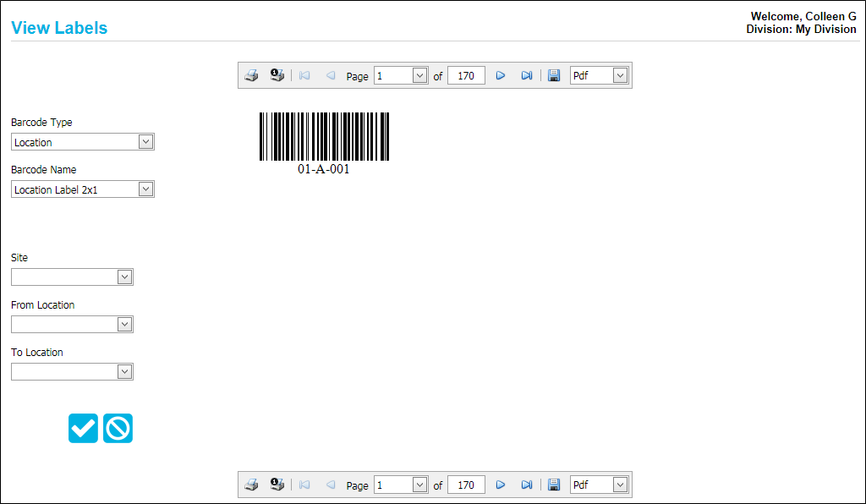The image size is (866, 504).
Task: Click the save/export disk icon in top toolbar
Action: point(554,75)
